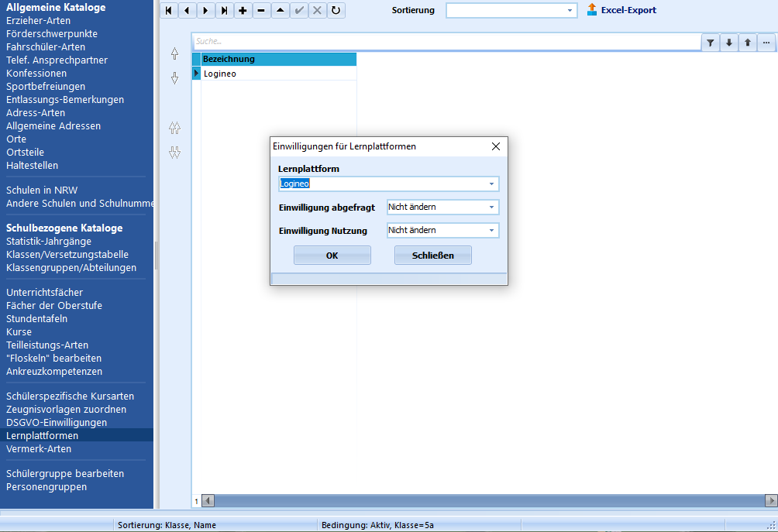Open Fahrschüler-Arten catalog
778x532 pixels.
click(x=46, y=47)
